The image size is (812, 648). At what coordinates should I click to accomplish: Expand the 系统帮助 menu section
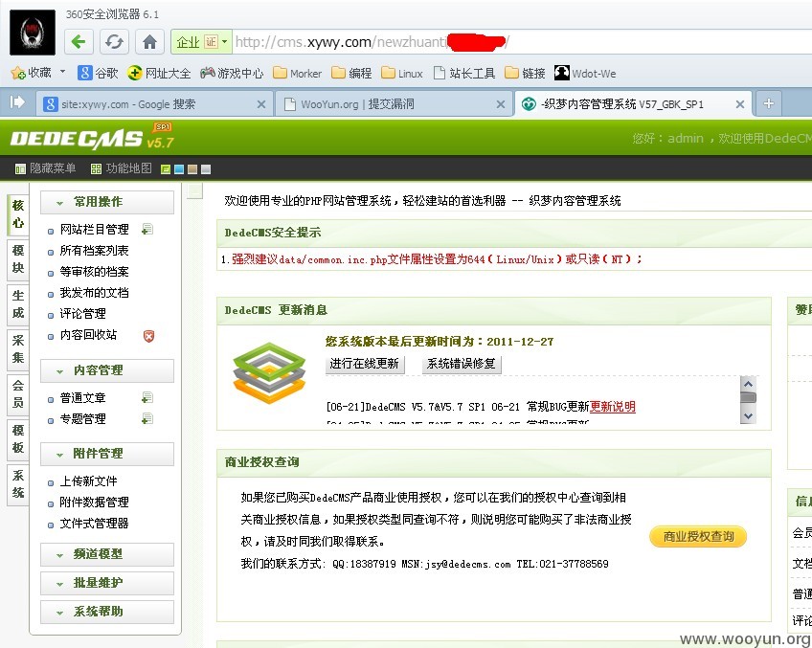coord(107,612)
